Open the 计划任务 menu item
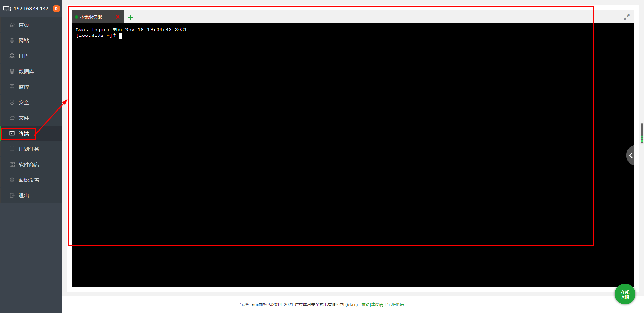 tap(31, 149)
